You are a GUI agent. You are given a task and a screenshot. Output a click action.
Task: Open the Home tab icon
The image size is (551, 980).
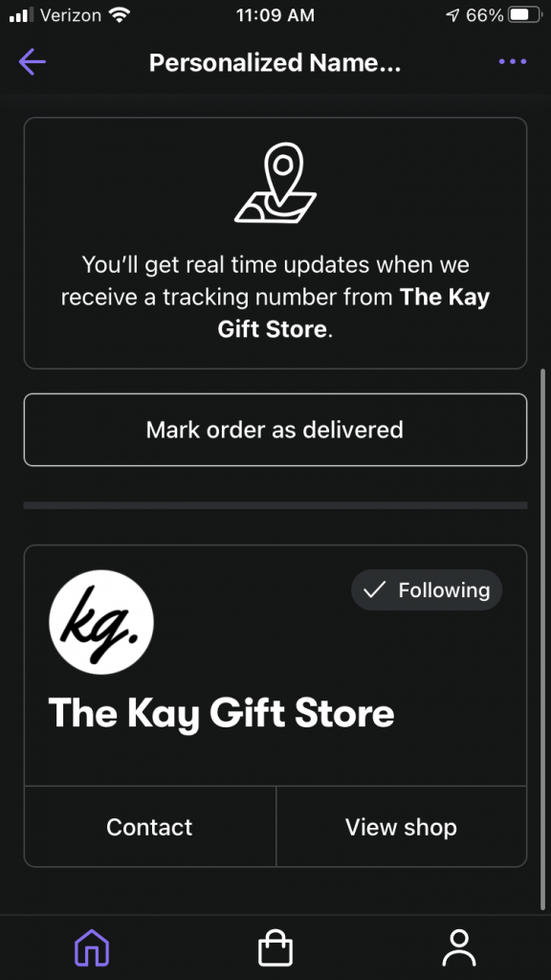point(92,947)
